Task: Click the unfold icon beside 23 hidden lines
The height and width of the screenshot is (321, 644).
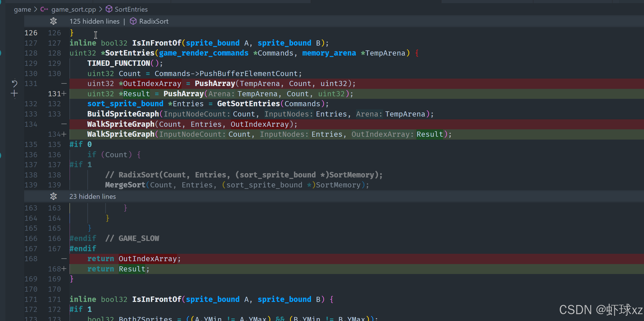Action: pos(53,197)
